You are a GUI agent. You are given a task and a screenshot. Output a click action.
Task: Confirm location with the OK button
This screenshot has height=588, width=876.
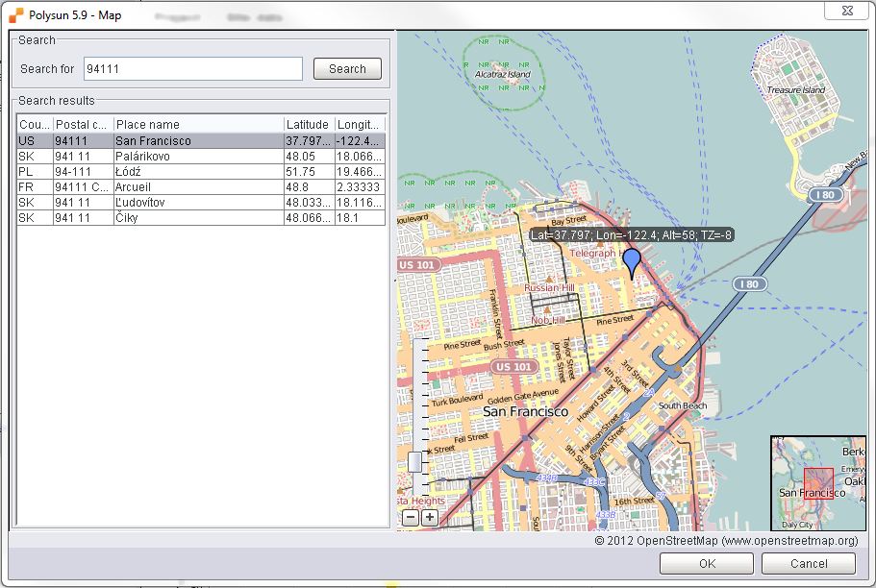pos(707,563)
